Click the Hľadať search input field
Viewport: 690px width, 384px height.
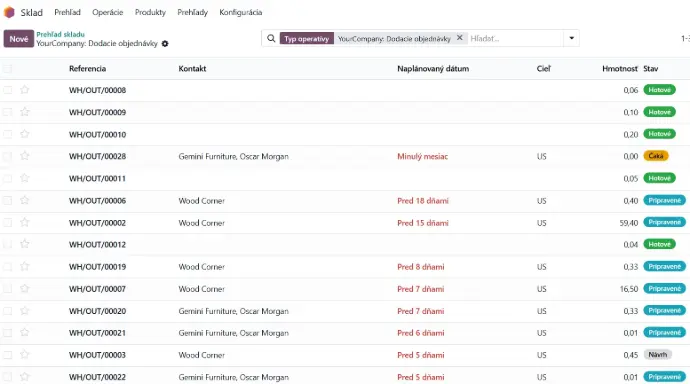point(515,38)
